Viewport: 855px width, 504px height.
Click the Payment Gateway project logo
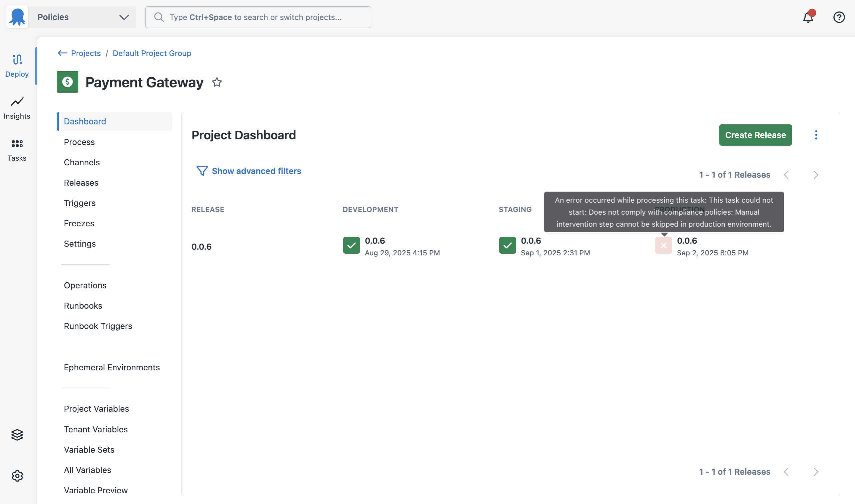tap(67, 82)
